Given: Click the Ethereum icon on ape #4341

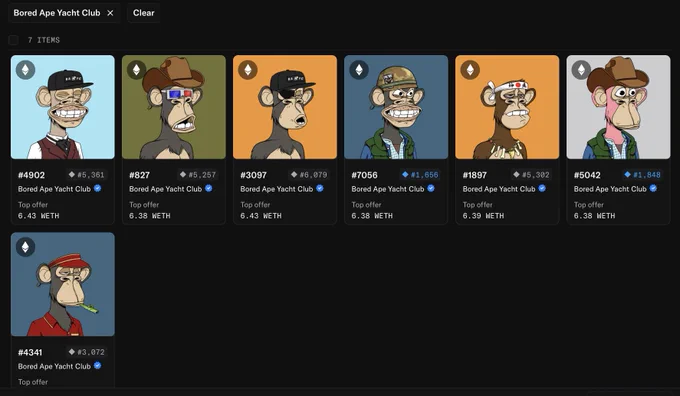Looking at the screenshot, I should tap(26, 247).
